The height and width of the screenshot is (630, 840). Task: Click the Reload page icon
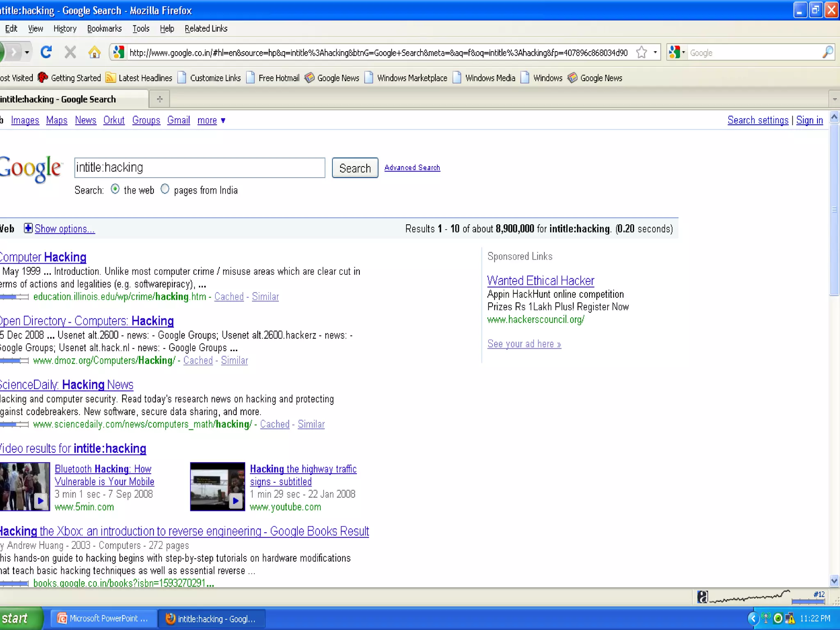click(46, 52)
